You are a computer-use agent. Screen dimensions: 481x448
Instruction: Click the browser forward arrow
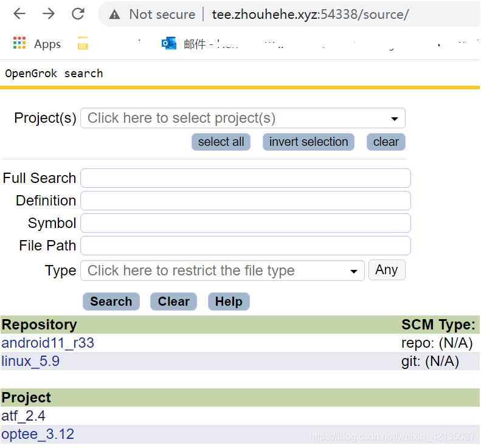[x=49, y=14]
